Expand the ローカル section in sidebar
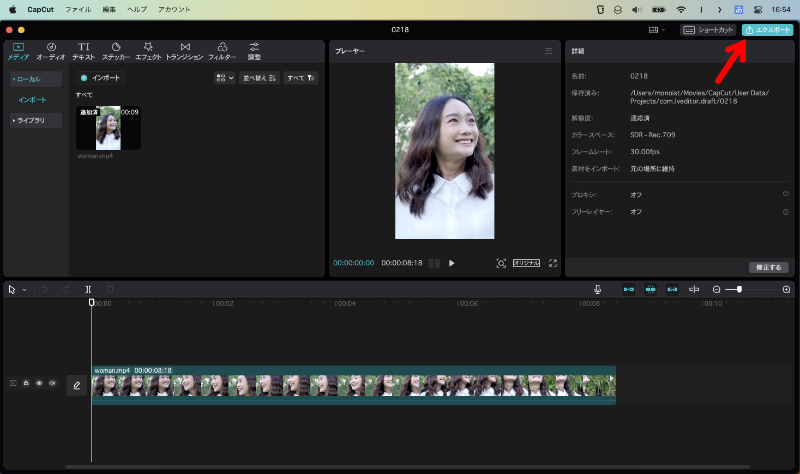800x474 pixels. pyautogui.click(x=36, y=79)
